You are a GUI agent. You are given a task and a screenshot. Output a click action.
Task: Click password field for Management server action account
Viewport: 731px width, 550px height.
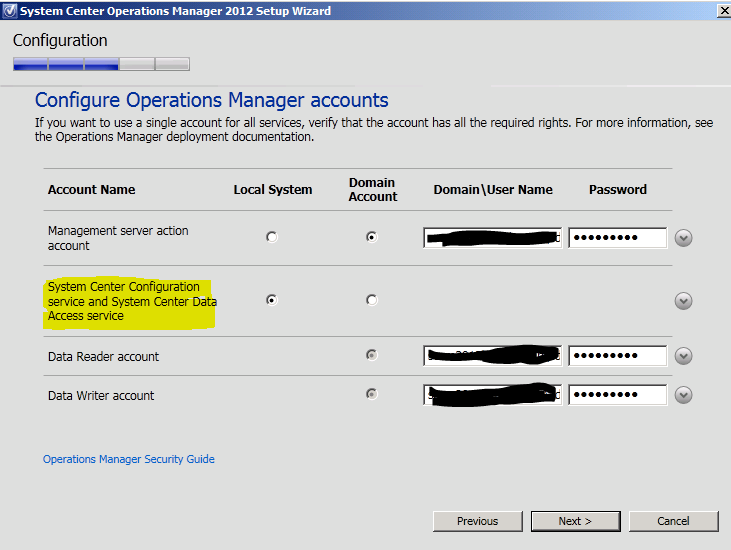click(618, 238)
